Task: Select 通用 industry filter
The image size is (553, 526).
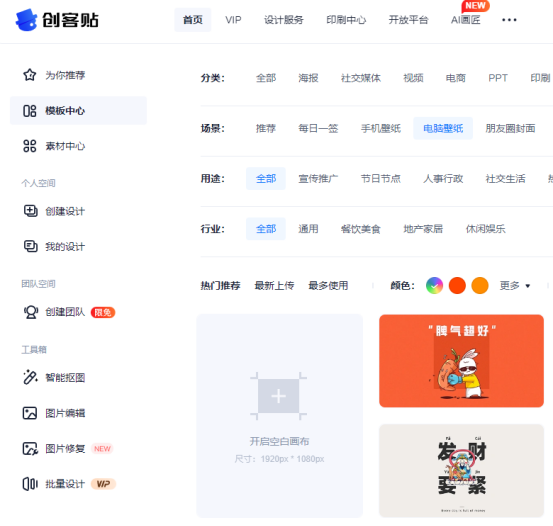Action: (308, 229)
